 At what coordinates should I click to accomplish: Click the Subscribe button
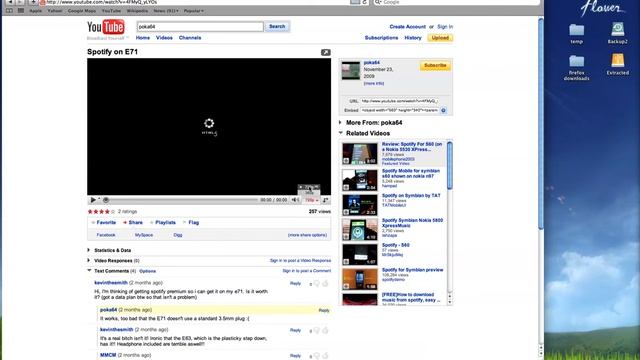[435, 66]
